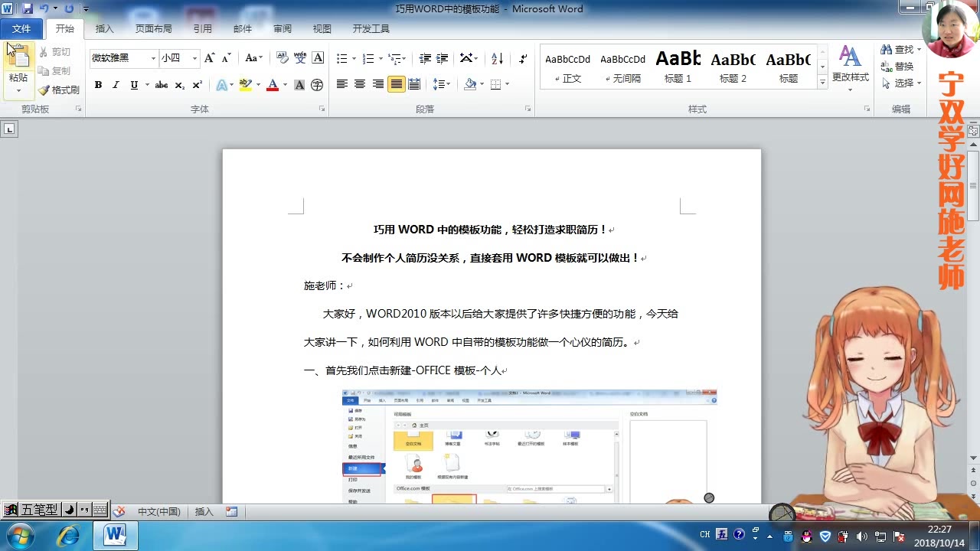This screenshot has width=980, height=551.
Task: Open the Font dialog launcher (字体)
Action: tap(322, 109)
